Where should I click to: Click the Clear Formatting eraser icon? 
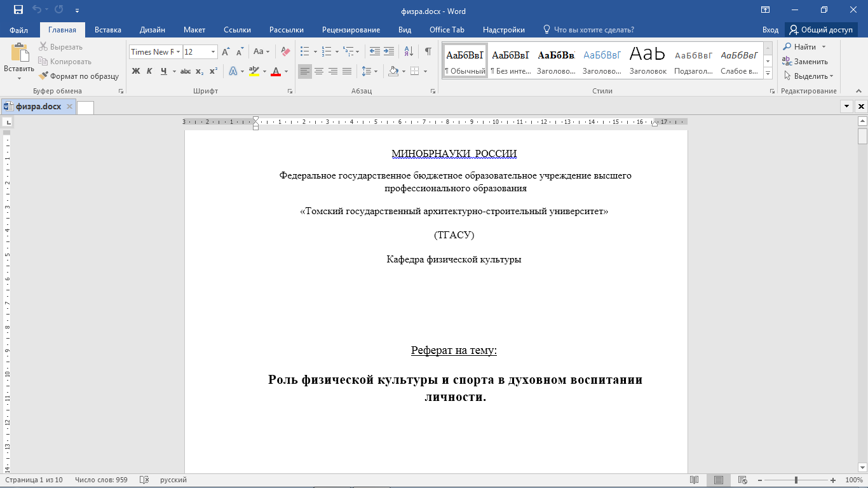(285, 52)
